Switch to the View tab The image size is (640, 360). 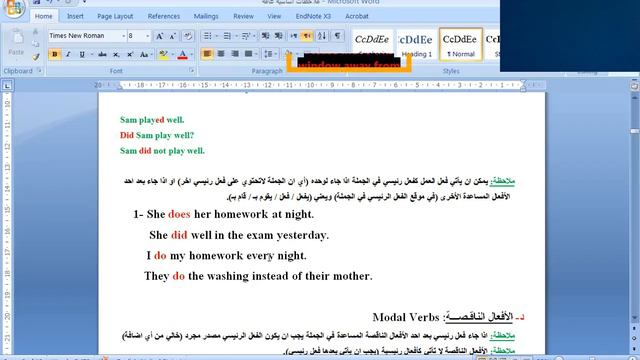click(274, 16)
